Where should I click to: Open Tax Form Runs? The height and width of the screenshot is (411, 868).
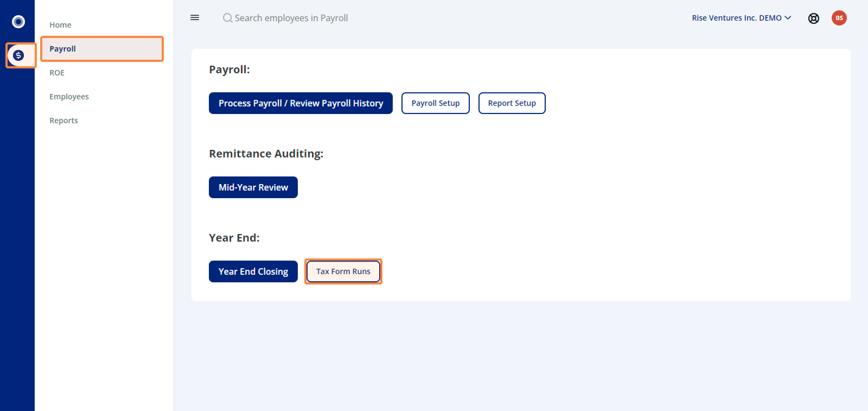click(x=343, y=271)
